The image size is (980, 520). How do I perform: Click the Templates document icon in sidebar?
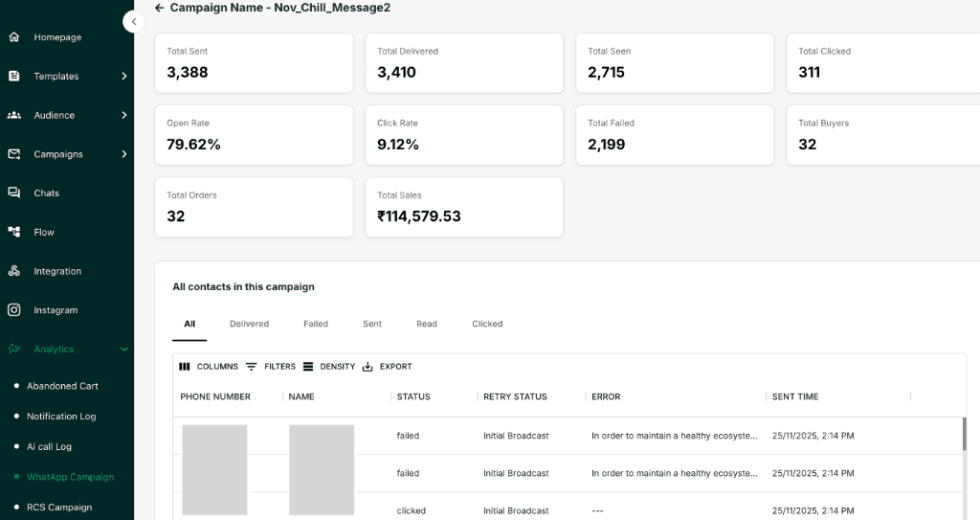pyautogui.click(x=14, y=77)
